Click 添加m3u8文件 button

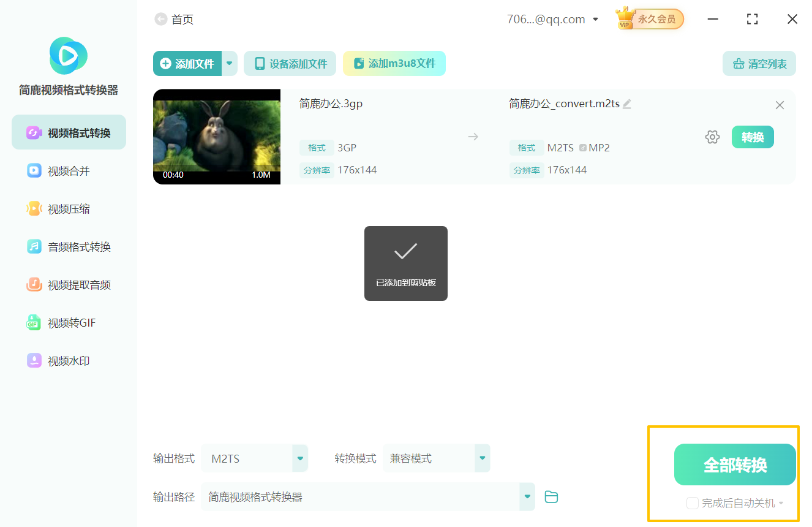coord(394,63)
